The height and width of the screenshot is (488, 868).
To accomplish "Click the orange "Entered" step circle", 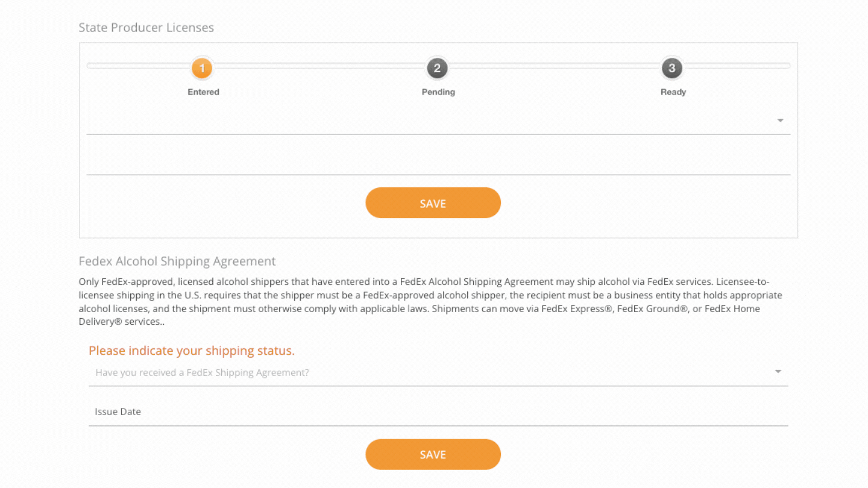I will point(203,68).
